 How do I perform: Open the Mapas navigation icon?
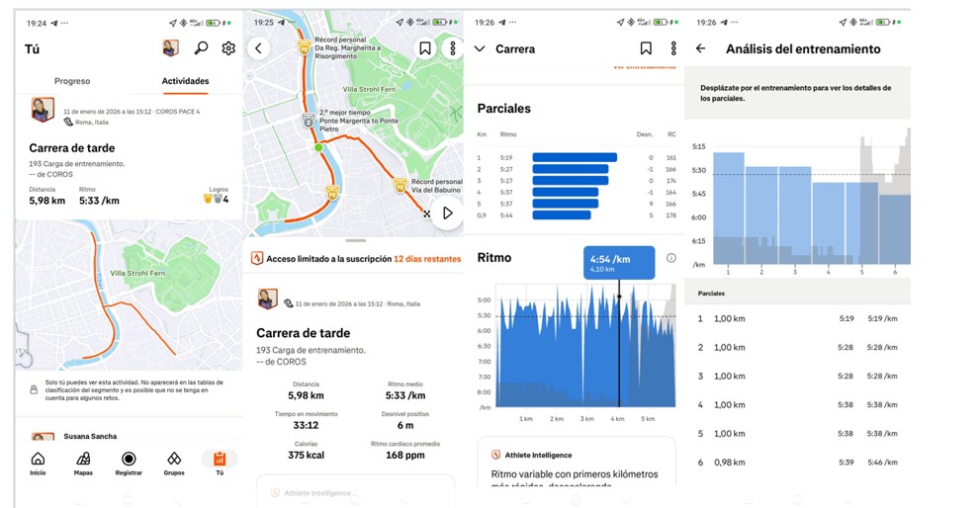tap(83, 463)
